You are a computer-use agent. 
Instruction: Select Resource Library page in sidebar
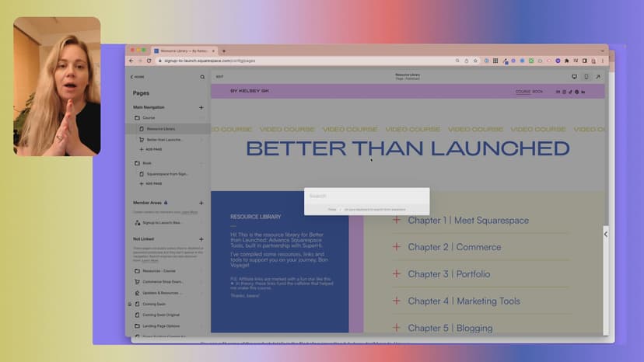tap(160, 129)
